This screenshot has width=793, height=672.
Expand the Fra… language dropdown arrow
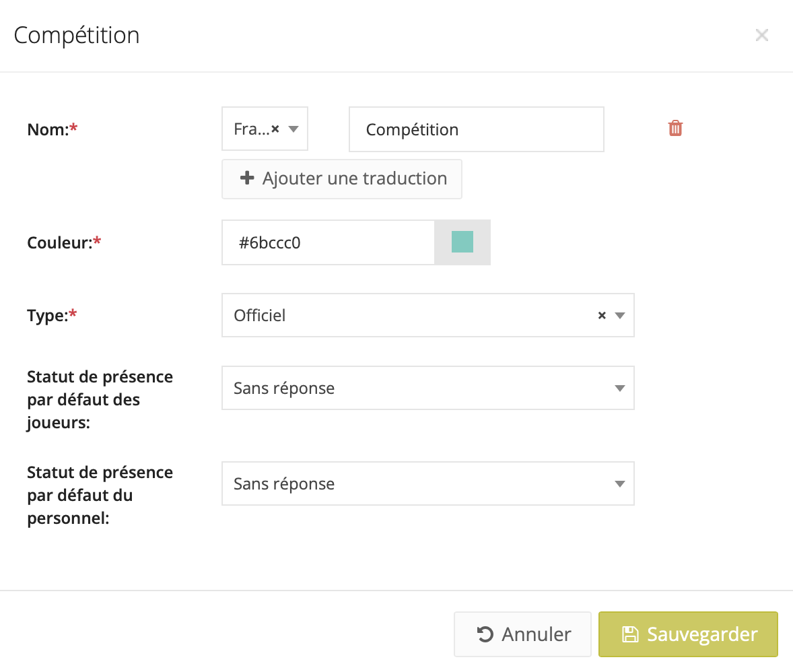(294, 129)
